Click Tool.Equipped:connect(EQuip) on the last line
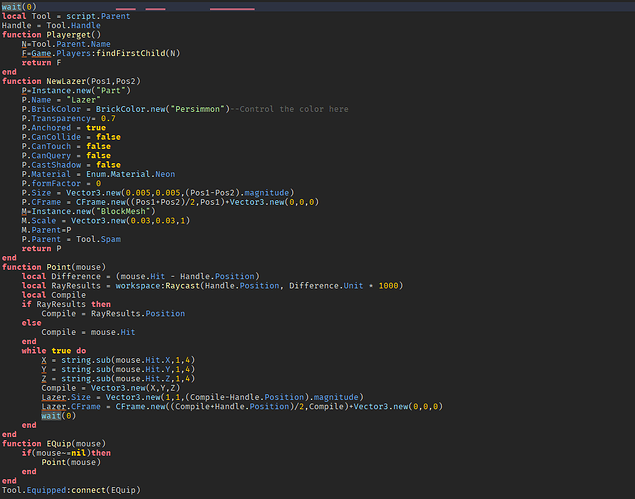The width and height of the screenshot is (635, 499). coord(71,490)
